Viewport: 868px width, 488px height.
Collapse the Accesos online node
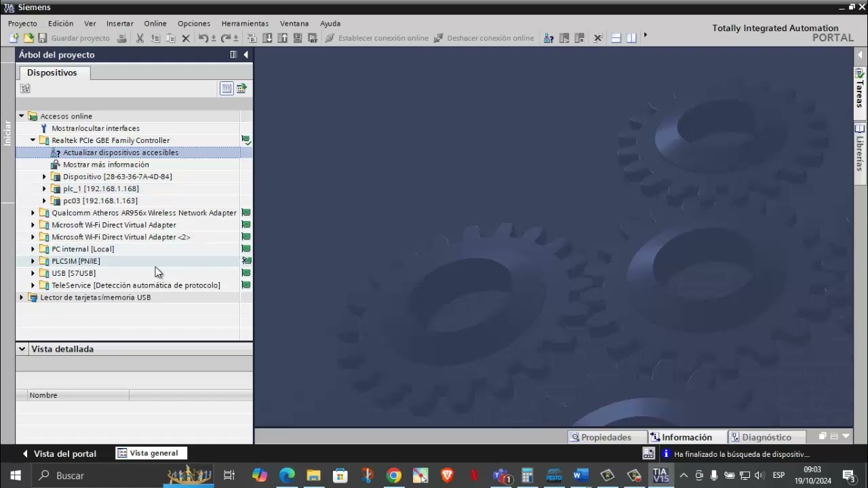click(x=22, y=116)
